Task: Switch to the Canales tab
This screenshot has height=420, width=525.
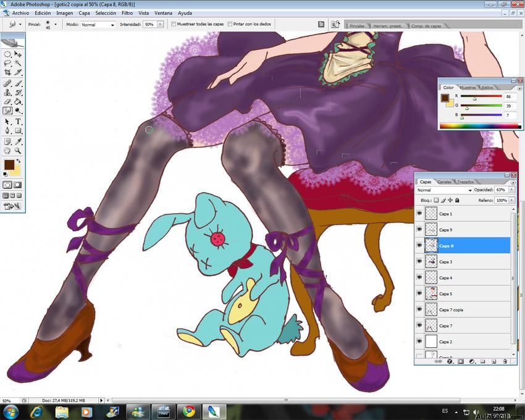Action: (x=444, y=182)
